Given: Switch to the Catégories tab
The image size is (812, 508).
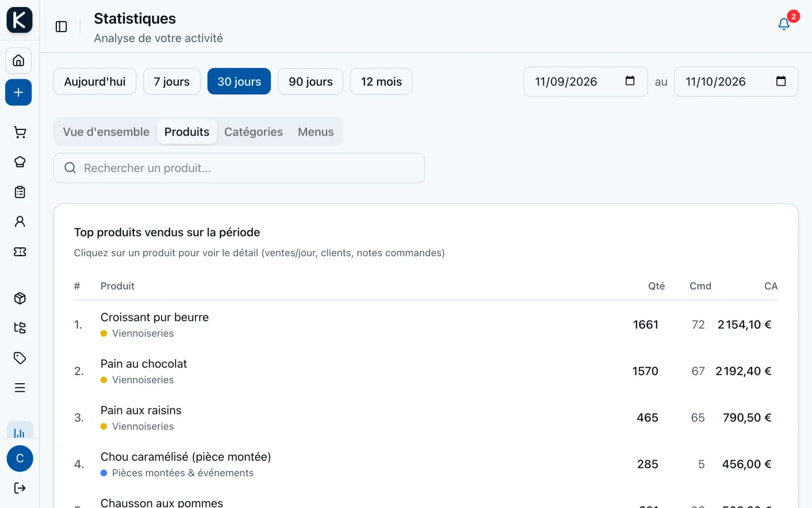Looking at the screenshot, I should click(253, 132).
